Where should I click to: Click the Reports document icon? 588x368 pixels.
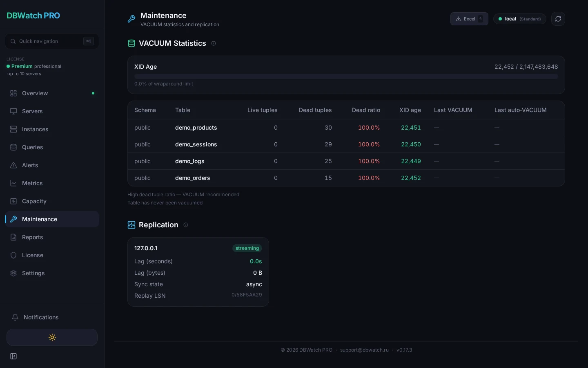click(x=13, y=237)
